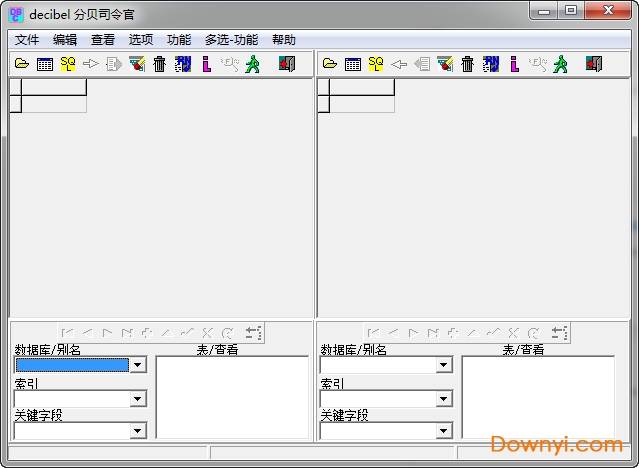This screenshot has height=468, width=639.
Task: Click right-pointing copy arrow in left toolbar
Action: pos(90,64)
